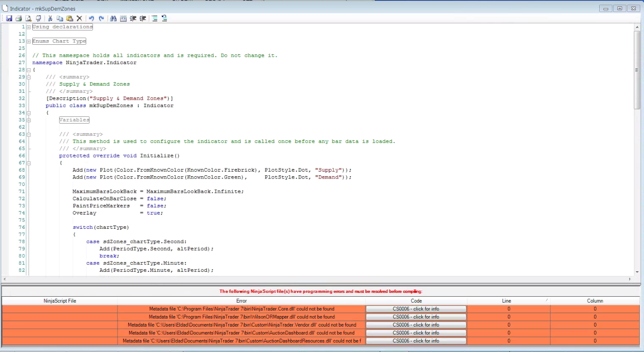The height and width of the screenshot is (352, 644).
Task: Click the red programming errors notice text
Action: coord(321,291)
